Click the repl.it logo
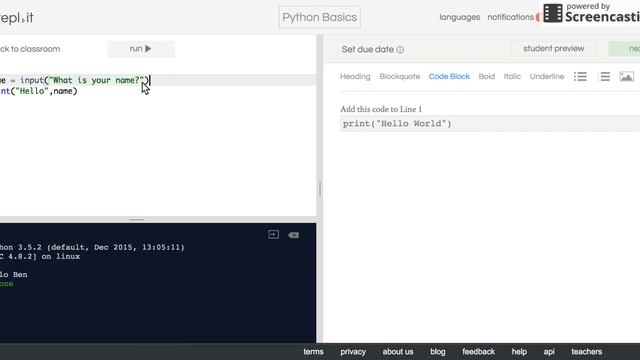This screenshot has width=640, height=360. tap(16, 18)
